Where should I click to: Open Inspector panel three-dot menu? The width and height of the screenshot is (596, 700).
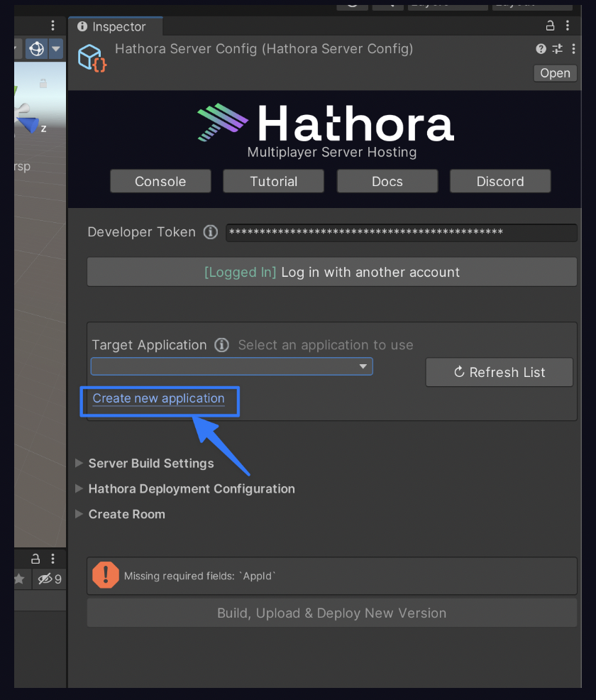(568, 26)
